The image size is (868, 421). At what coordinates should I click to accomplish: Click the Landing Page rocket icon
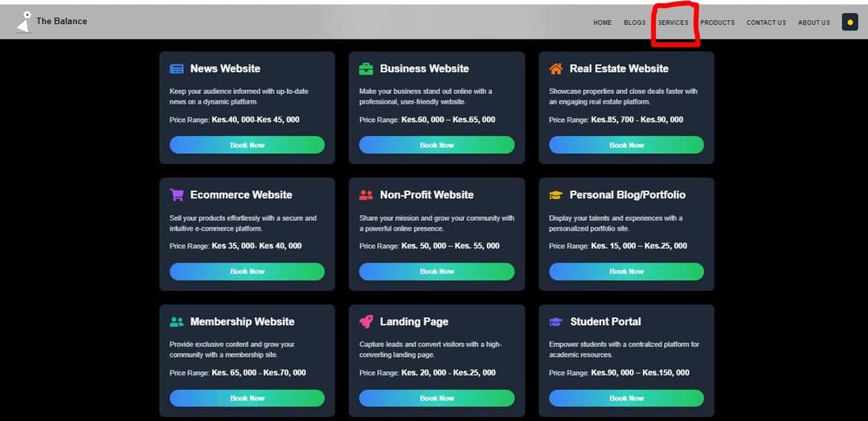(366, 321)
